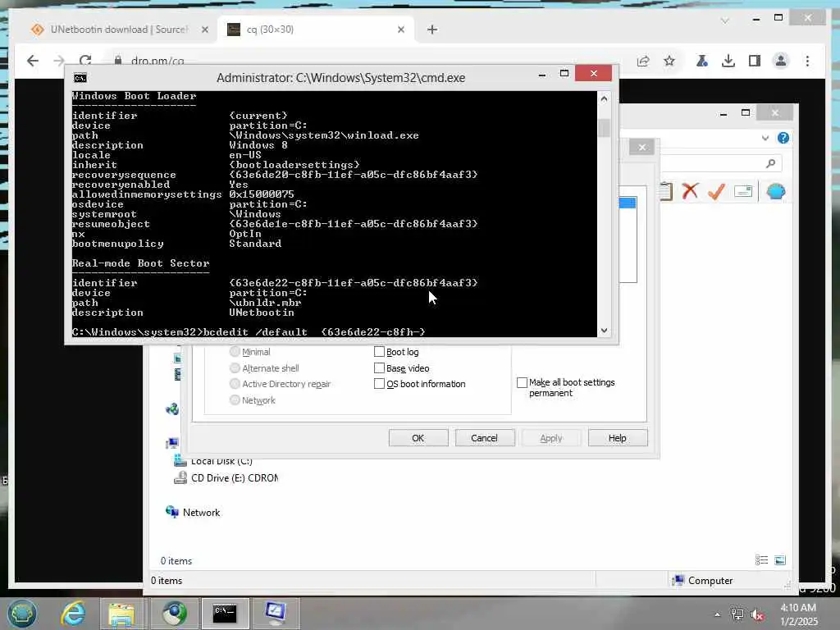840x630 pixels.
Task: Switch to large icons view
Action: (x=780, y=560)
